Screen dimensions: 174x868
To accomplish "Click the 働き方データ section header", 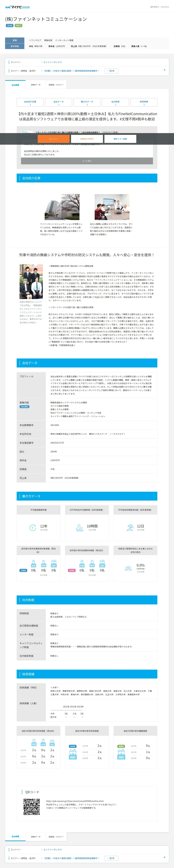I will [x=87, y=496].
